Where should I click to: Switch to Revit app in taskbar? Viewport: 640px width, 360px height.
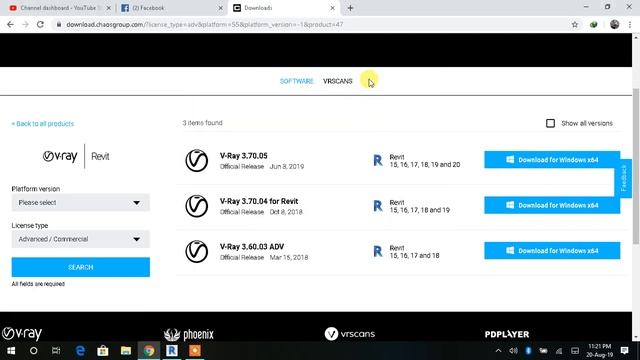[172, 351]
